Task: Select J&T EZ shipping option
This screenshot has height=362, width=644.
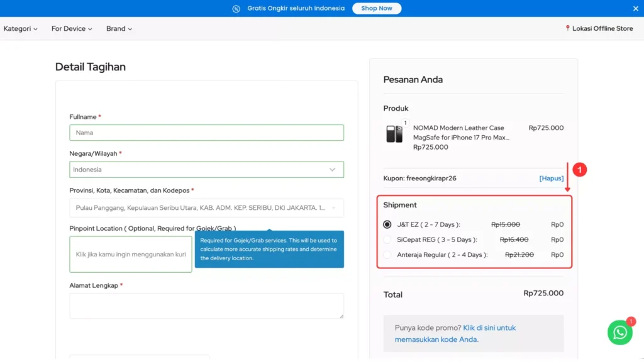Action: pos(387,224)
